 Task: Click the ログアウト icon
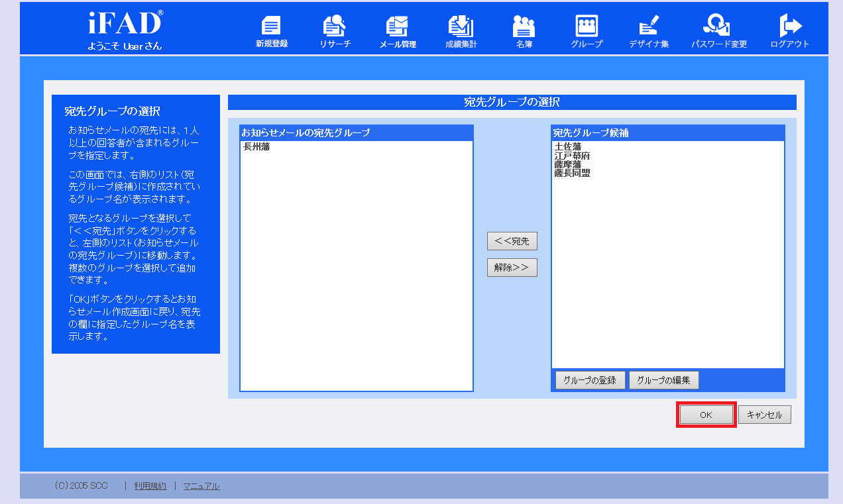(x=790, y=32)
